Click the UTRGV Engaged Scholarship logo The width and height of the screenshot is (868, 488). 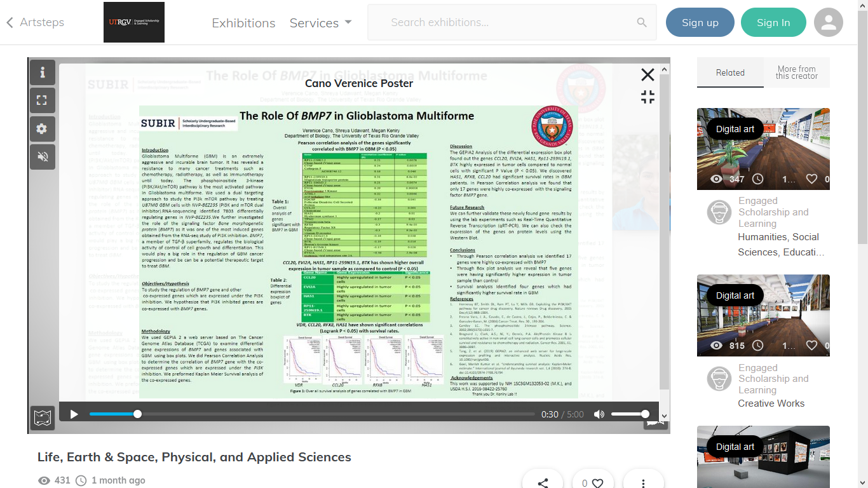pos(133,22)
